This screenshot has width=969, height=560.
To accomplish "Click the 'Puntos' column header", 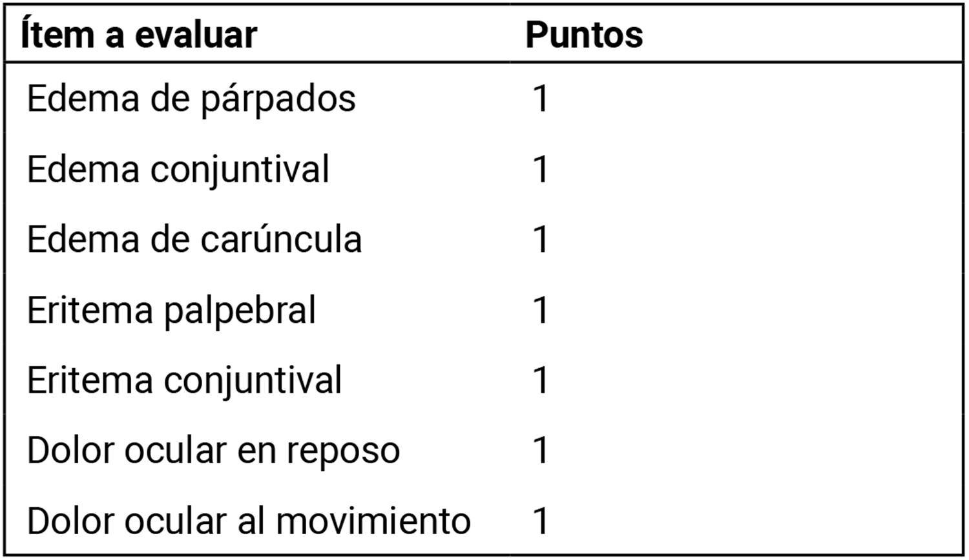I will click(x=584, y=34).
